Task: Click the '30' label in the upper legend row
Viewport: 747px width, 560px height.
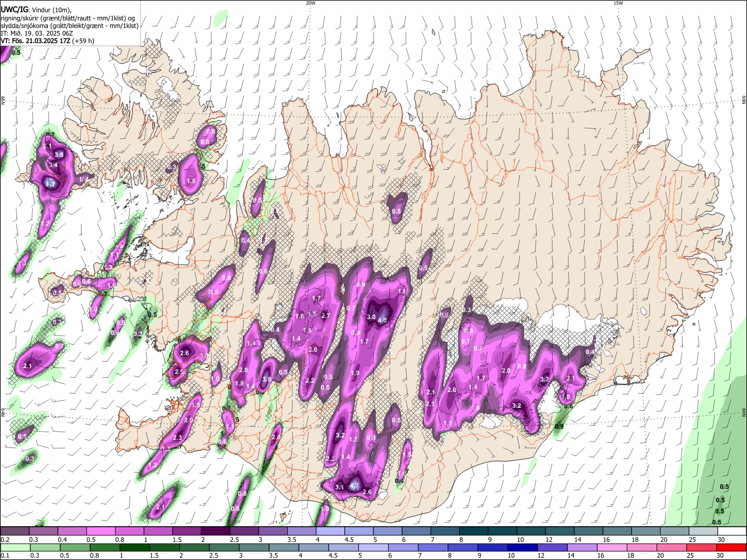Action: tap(721, 540)
